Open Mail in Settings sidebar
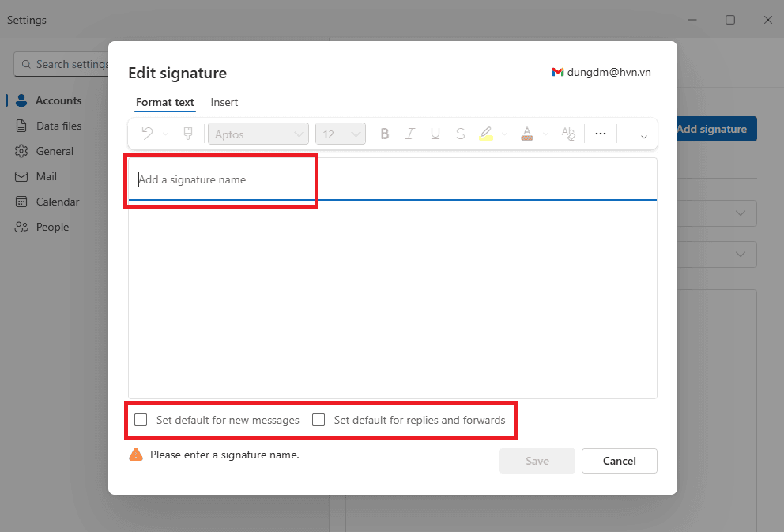Screen dimensions: 784x532 tap(46, 176)
